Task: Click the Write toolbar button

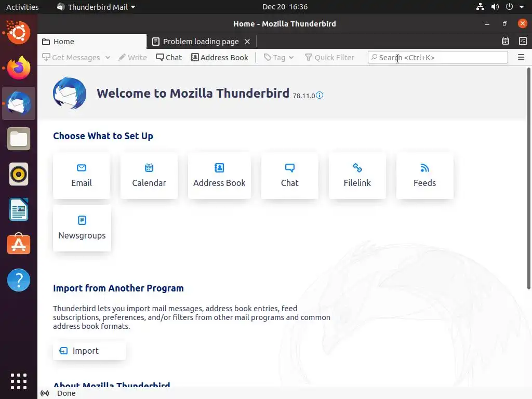Action: [132, 58]
